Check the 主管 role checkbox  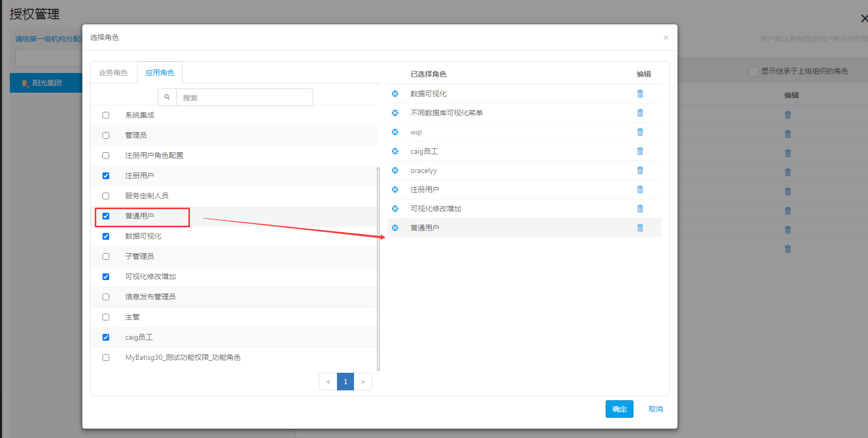[106, 317]
